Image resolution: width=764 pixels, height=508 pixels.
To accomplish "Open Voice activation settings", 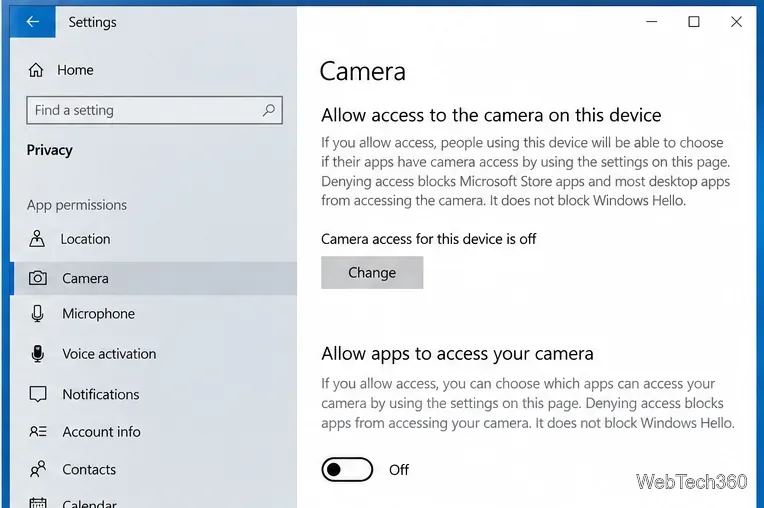I will coord(109,354).
